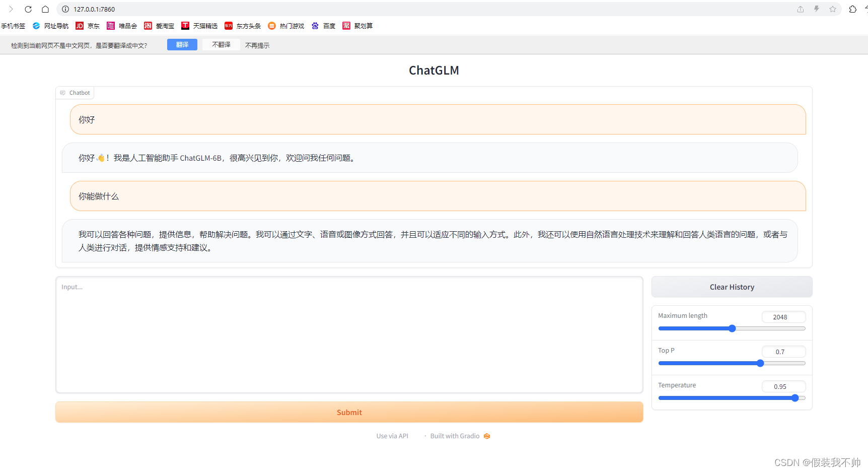
Task: Submit the message with Submit button
Action: point(349,412)
